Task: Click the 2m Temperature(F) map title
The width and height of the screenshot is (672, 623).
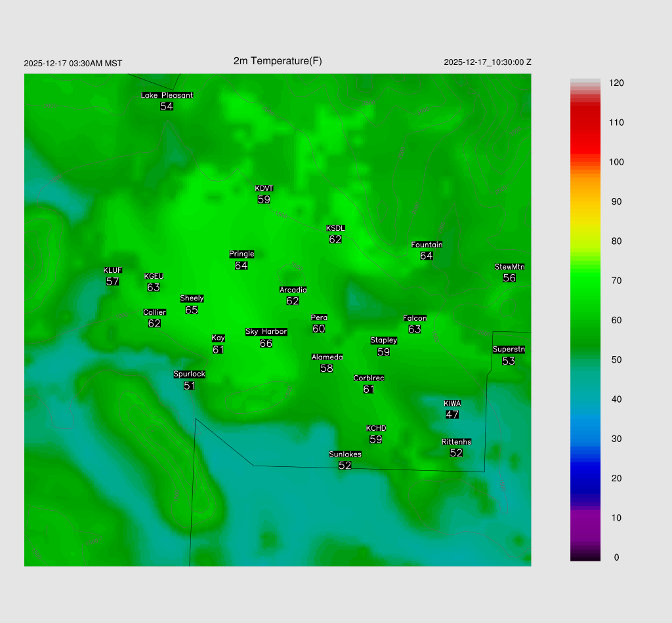Action: pos(278,61)
